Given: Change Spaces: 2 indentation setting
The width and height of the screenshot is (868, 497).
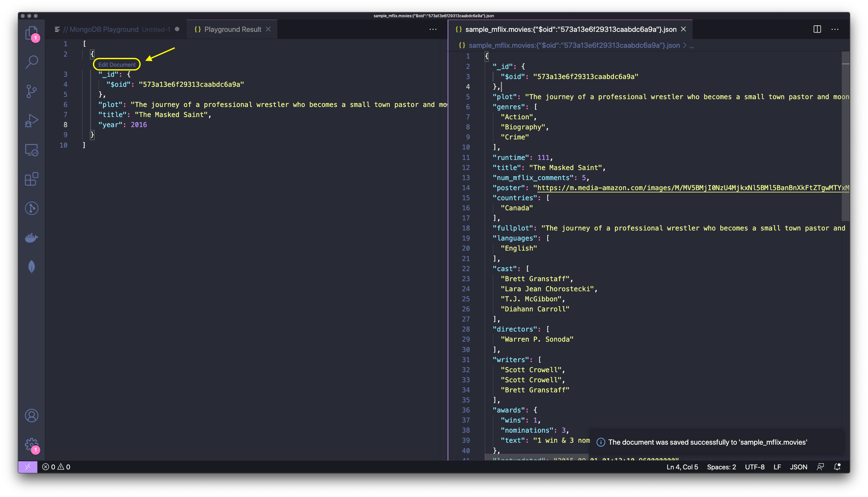Looking at the screenshot, I should coord(721,467).
